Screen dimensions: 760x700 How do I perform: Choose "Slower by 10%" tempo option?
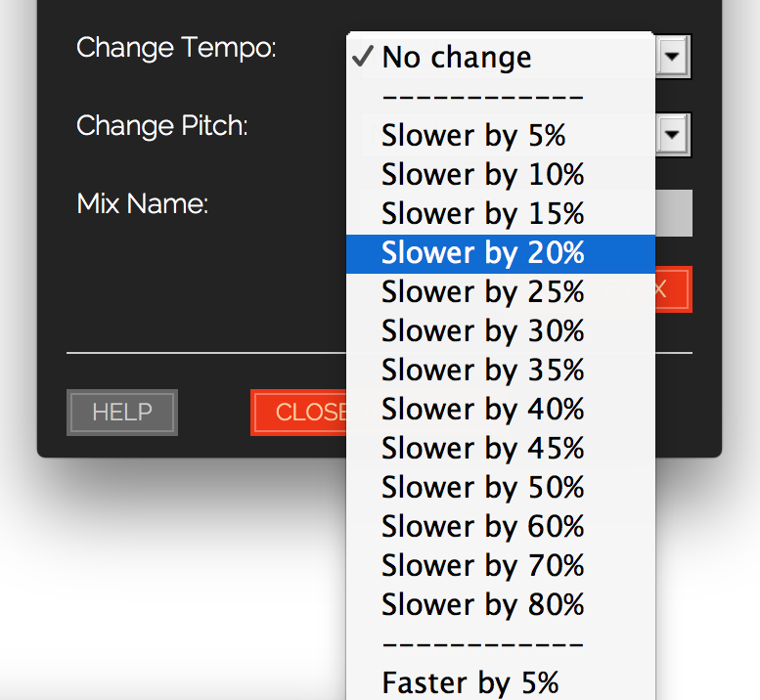click(482, 174)
